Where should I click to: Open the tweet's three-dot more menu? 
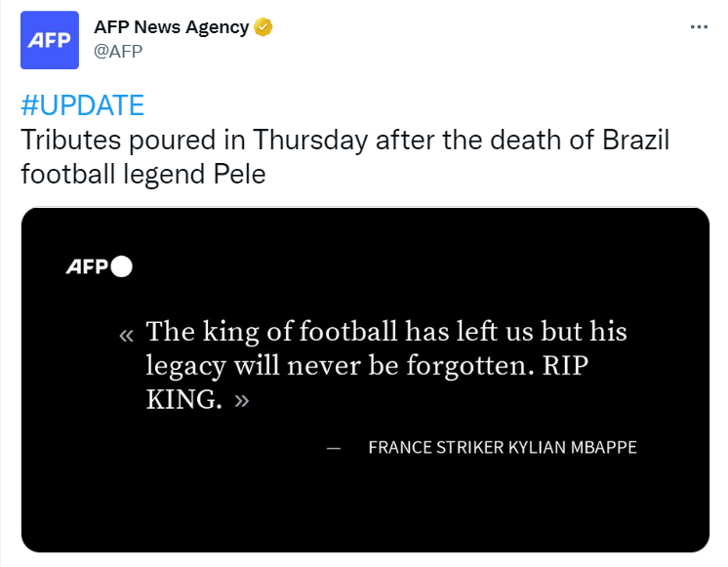coord(699,27)
